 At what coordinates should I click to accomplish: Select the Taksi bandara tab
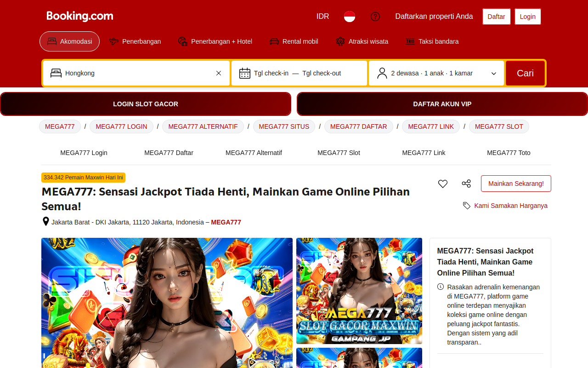pos(432,41)
